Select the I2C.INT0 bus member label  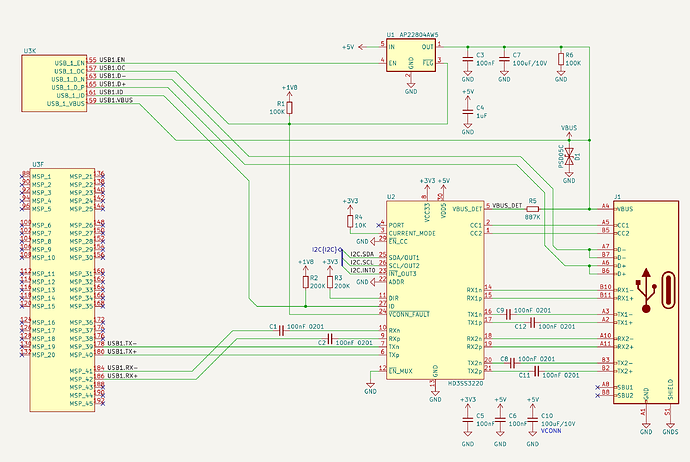[363, 270]
